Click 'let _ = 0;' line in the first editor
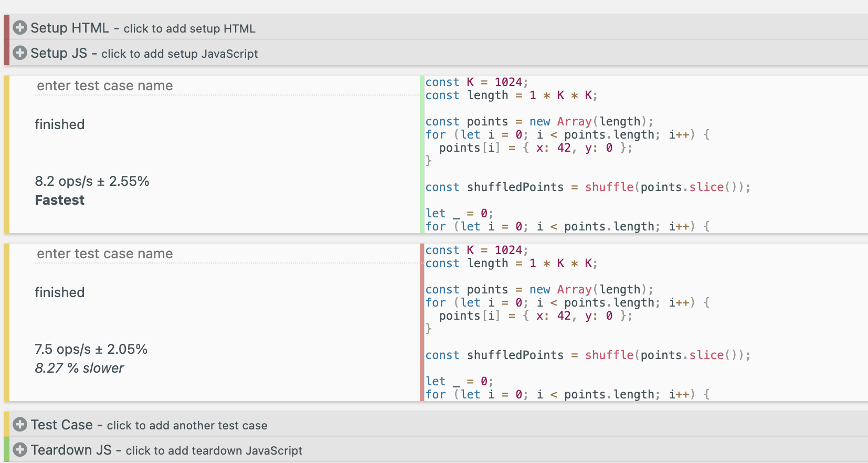Screen dimensions: 868x463 point(459,213)
